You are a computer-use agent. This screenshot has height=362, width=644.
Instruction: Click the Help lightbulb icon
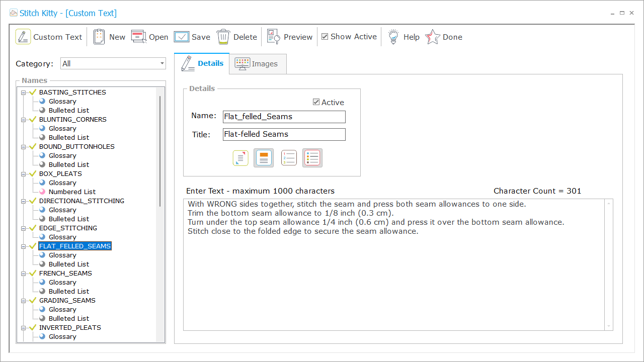(393, 37)
